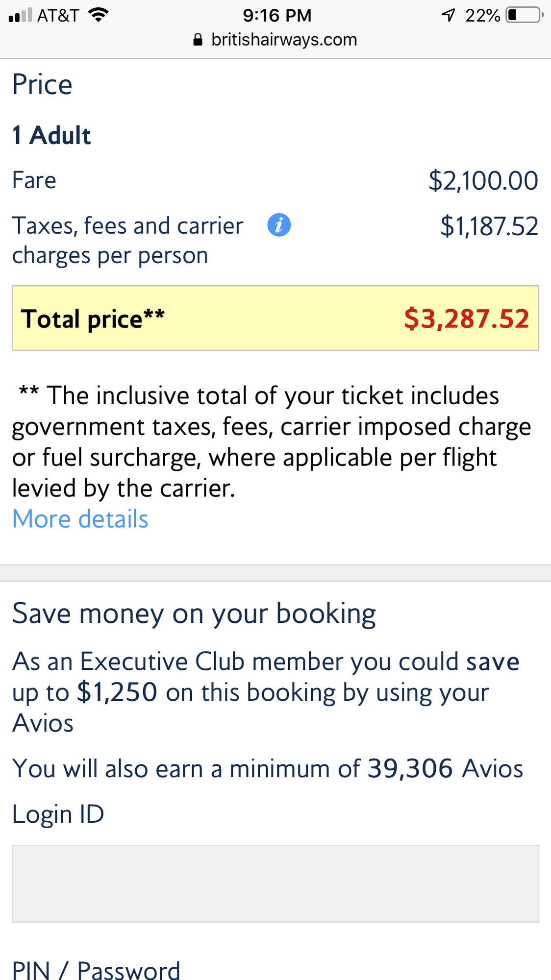Tap the britishairways.com address bar URL
This screenshot has height=980, width=551.
(284, 40)
